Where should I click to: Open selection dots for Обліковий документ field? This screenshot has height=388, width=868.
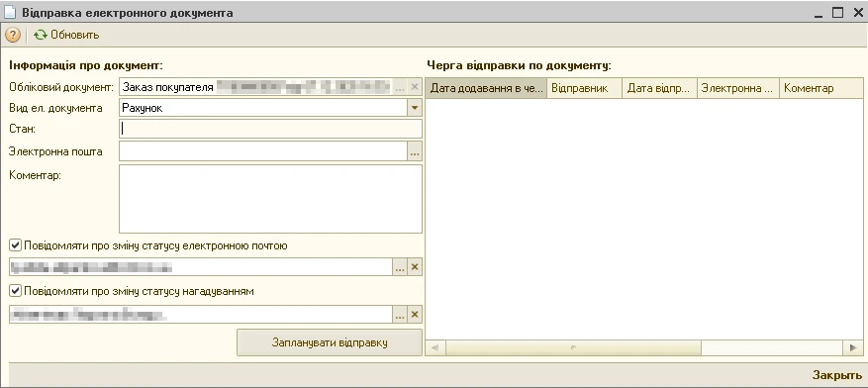click(x=400, y=87)
